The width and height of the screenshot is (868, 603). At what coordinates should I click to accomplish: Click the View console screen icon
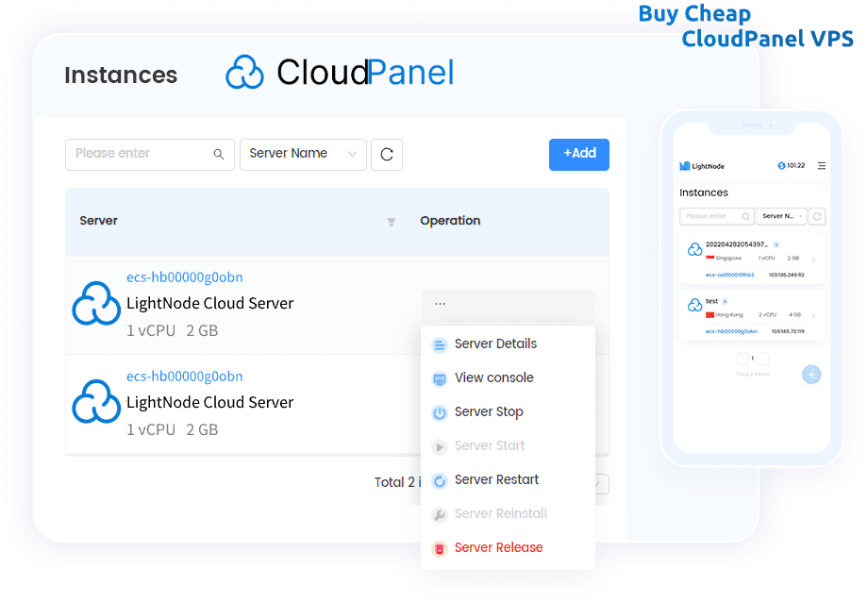(x=439, y=377)
